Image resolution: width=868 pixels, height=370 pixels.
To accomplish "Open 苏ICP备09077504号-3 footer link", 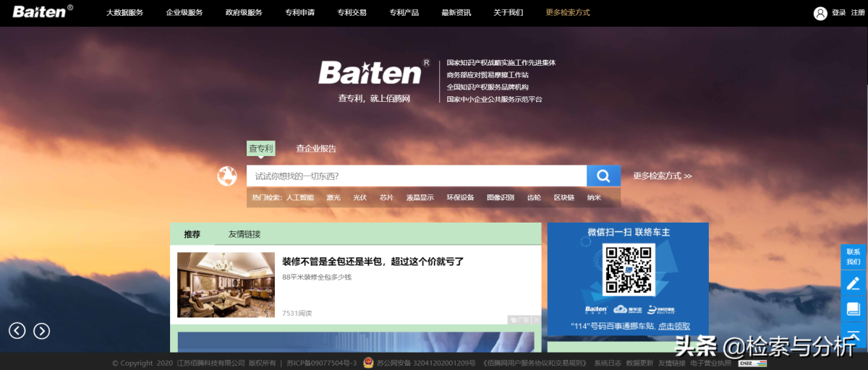I will (x=321, y=363).
